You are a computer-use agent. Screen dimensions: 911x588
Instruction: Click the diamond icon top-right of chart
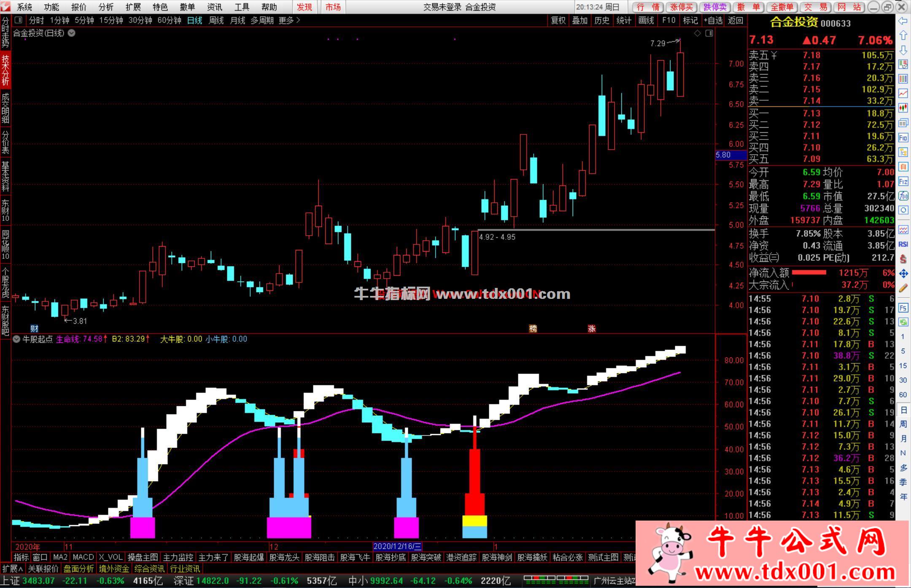click(697, 33)
